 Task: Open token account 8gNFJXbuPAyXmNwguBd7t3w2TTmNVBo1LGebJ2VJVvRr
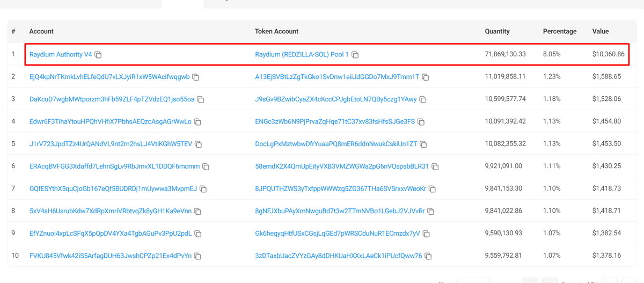click(340, 211)
